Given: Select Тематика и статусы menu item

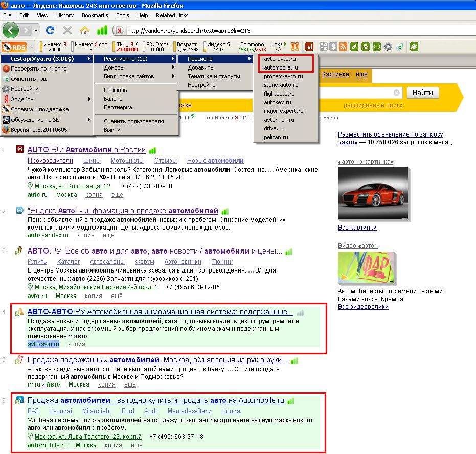Looking at the screenshot, I should pos(215,76).
